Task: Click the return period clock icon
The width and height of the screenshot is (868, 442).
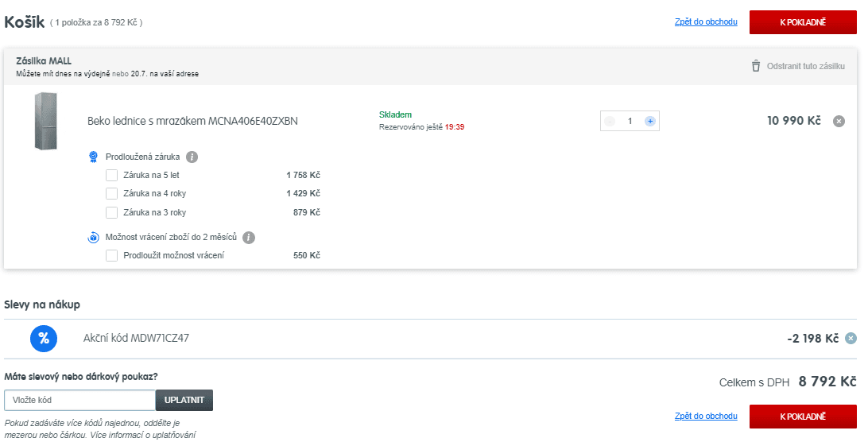Action: (x=93, y=238)
